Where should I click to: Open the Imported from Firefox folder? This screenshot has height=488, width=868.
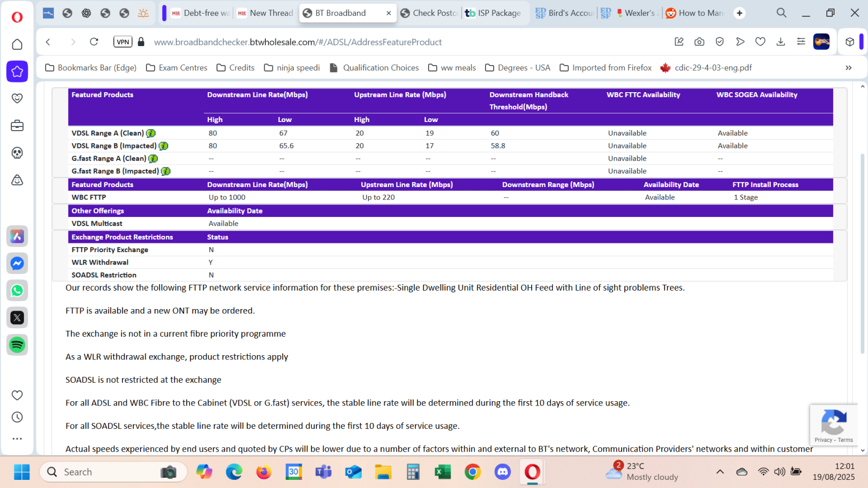pos(605,68)
